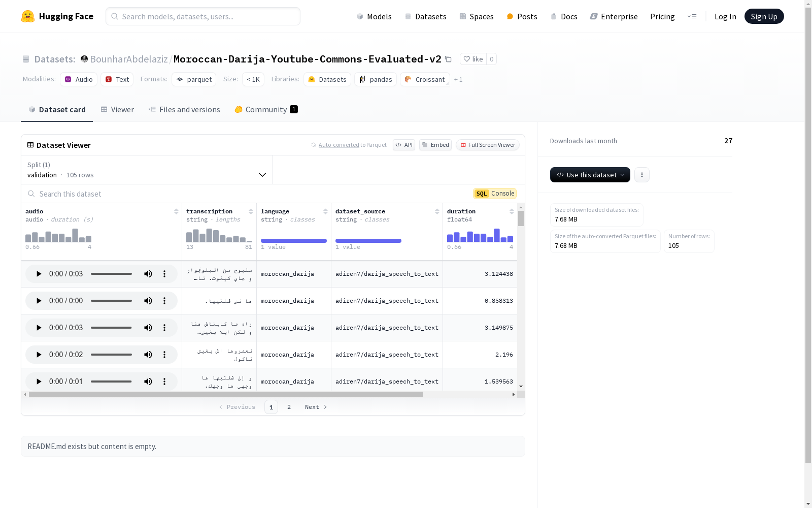This screenshot has height=508, width=812.
Task: Mute audio in the 1.539563 duration row
Action: pos(148,382)
